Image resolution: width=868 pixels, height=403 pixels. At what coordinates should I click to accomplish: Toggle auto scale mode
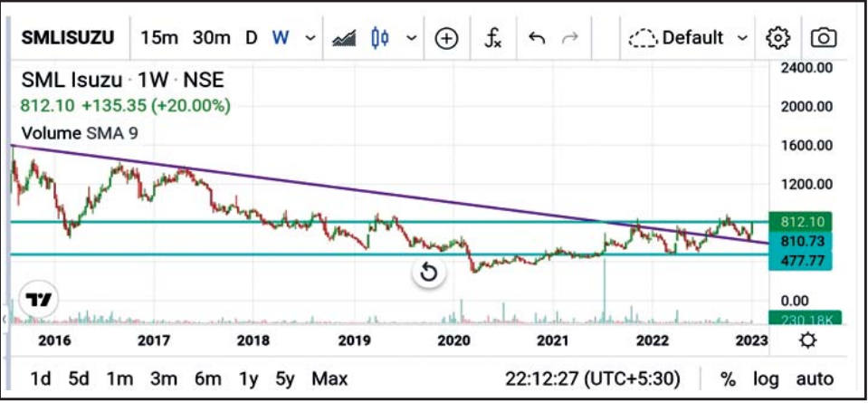(815, 379)
